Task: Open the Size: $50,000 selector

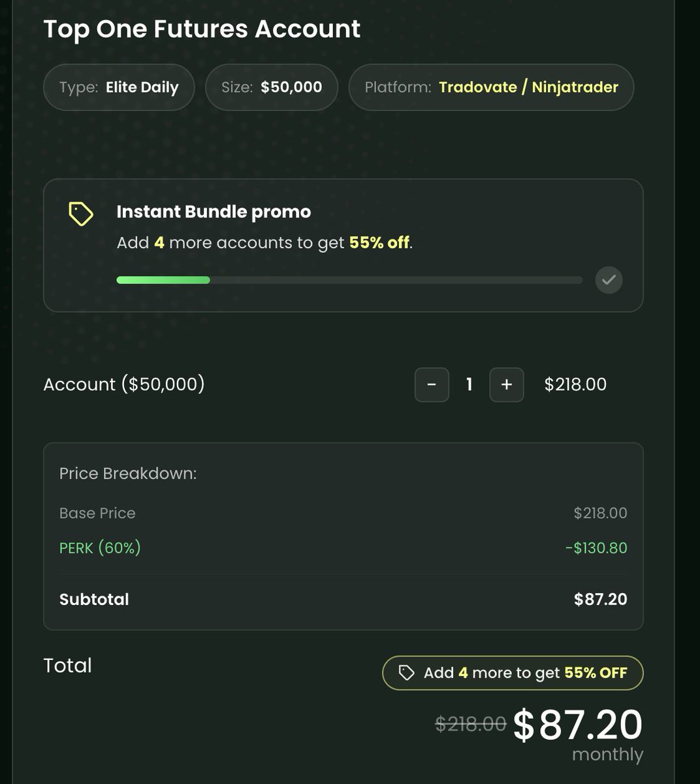Action: tap(272, 87)
